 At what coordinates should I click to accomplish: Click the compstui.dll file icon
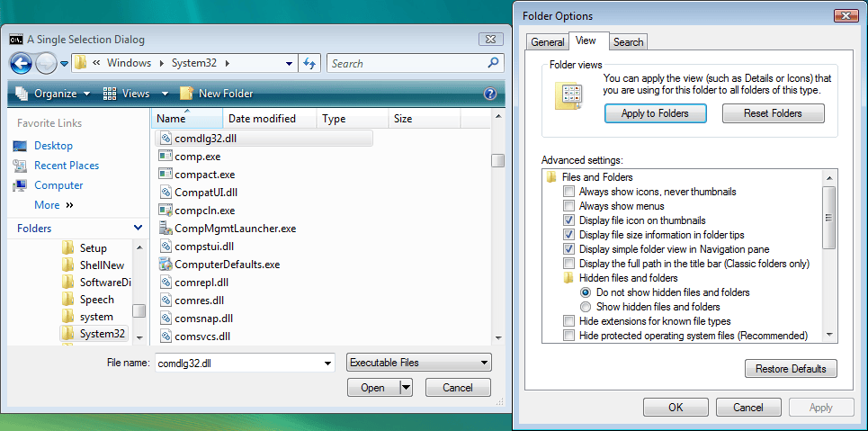point(166,246)
